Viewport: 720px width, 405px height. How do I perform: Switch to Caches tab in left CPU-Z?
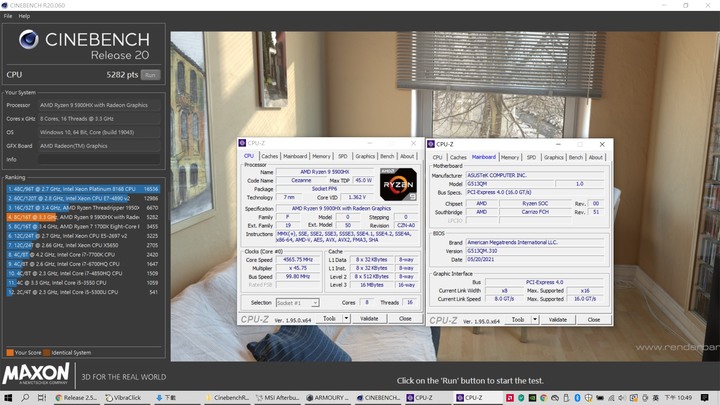pyautogui.click(x=270, y=156)
